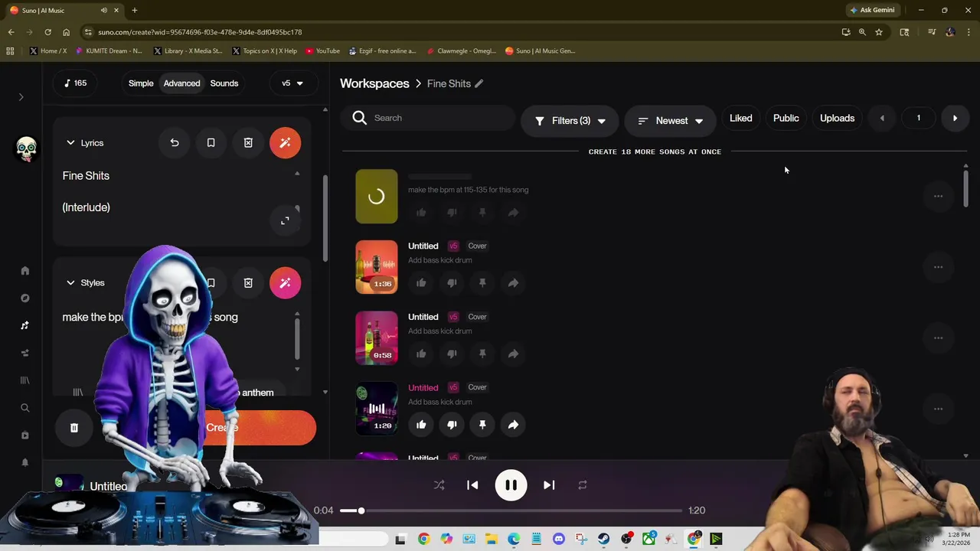Dislike the 1:36 Untitled song

pos(452,283)
